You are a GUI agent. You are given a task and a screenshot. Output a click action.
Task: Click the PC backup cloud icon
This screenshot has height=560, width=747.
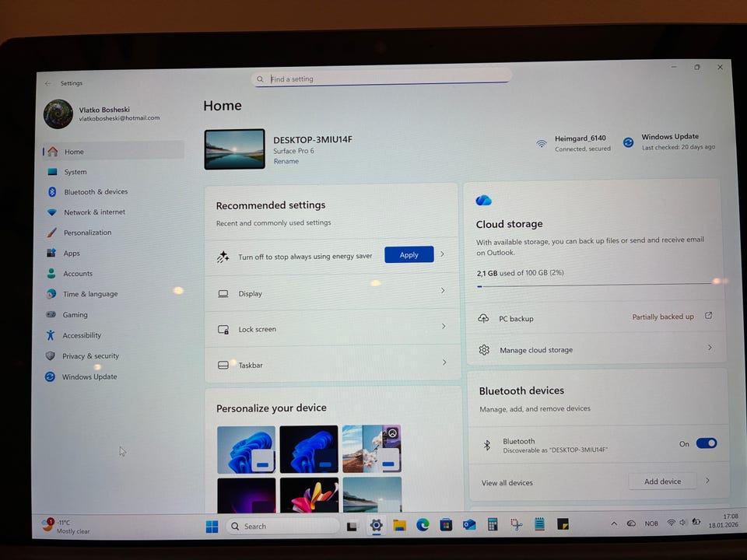(483, 319)
